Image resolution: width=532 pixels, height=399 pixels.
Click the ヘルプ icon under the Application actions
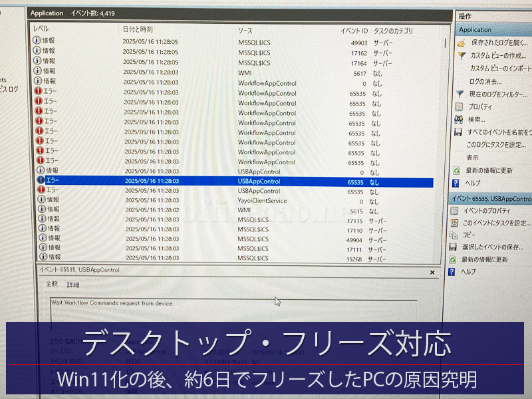[x=456, y=184]
